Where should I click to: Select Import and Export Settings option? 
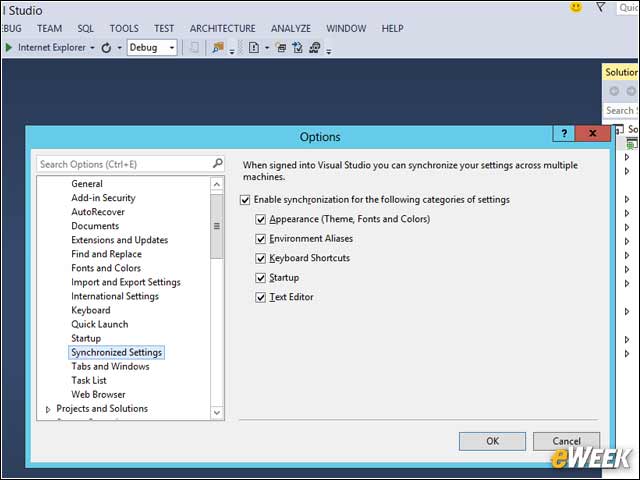click(126, 282)
